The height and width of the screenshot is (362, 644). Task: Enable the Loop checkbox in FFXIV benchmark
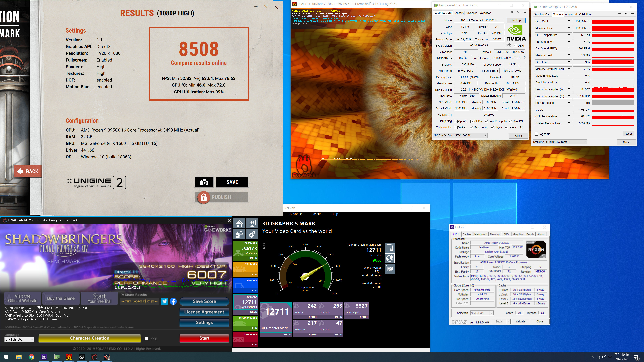pos(146,338)
